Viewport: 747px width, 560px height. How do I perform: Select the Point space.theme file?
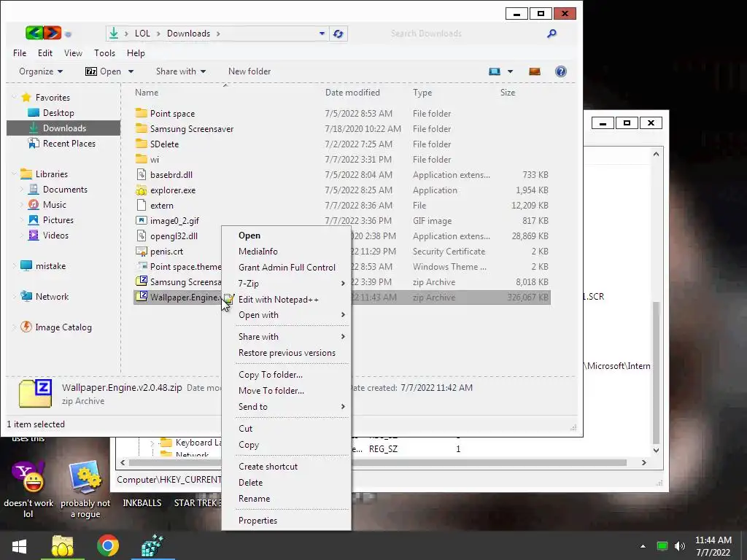(x=185, y=267)
